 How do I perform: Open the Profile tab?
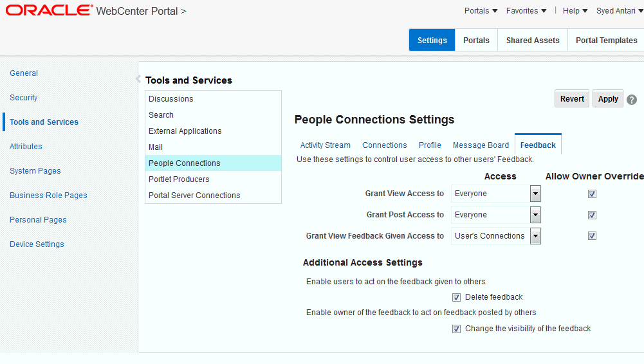pyautogui.click(x=430, y=145)
